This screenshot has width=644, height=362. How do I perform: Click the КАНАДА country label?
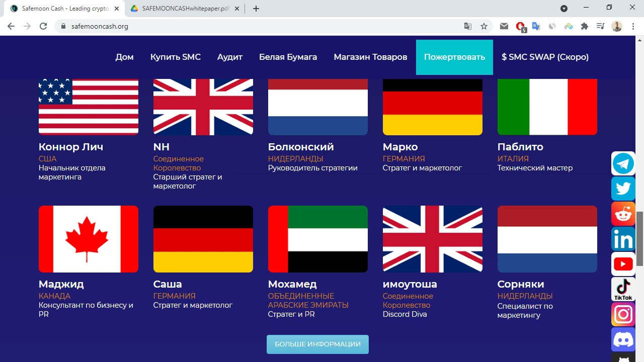click(55, 296)
